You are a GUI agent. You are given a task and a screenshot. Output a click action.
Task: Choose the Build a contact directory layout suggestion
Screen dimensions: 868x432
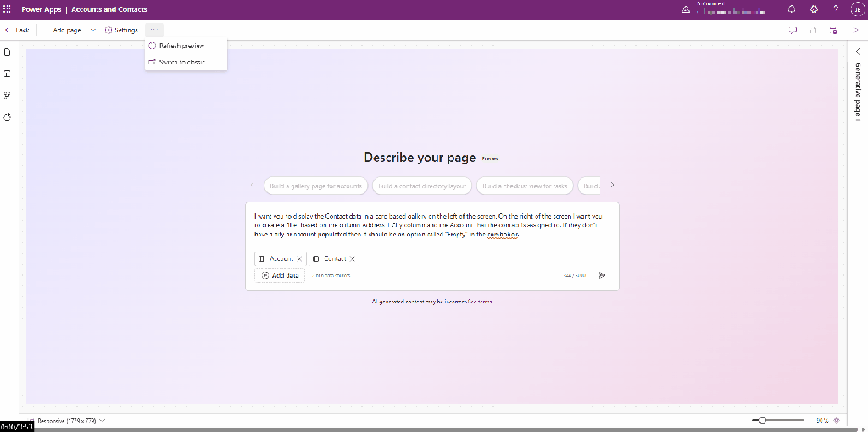click(422, 186)
